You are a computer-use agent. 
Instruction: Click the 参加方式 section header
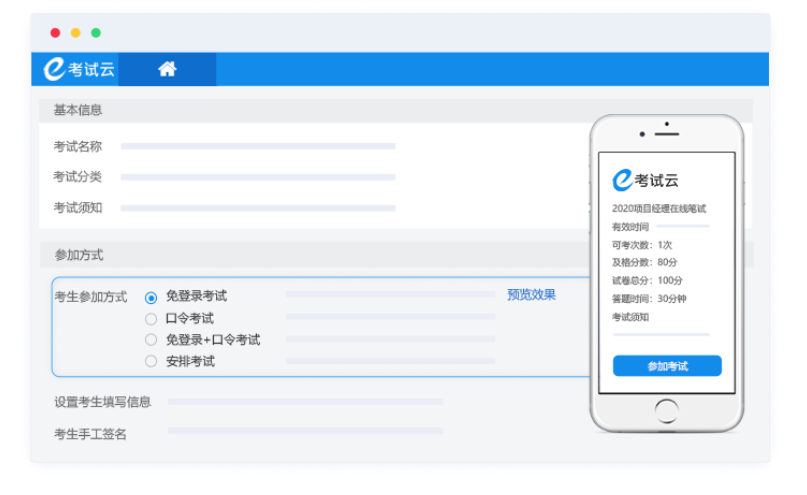tap(78, 255)
